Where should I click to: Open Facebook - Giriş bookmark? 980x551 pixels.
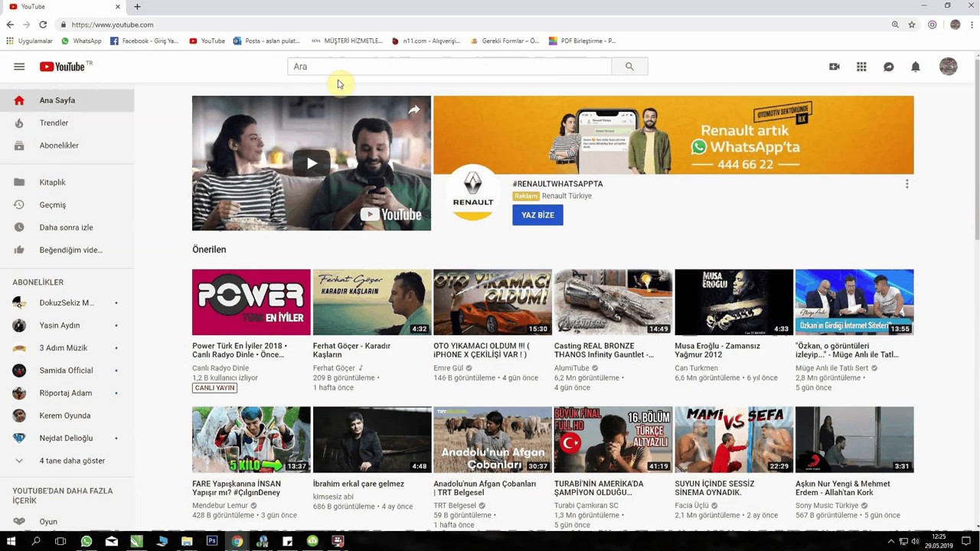coord(145,41)
